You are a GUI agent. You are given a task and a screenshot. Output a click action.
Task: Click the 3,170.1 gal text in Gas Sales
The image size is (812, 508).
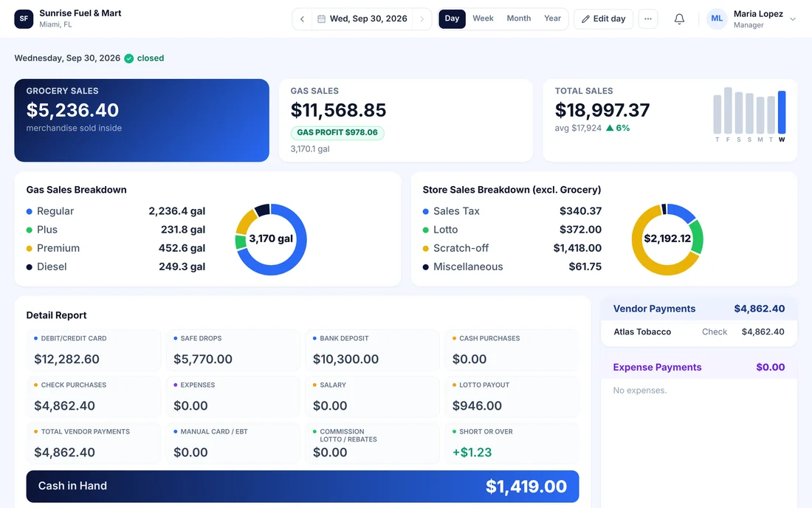point(310,149)
